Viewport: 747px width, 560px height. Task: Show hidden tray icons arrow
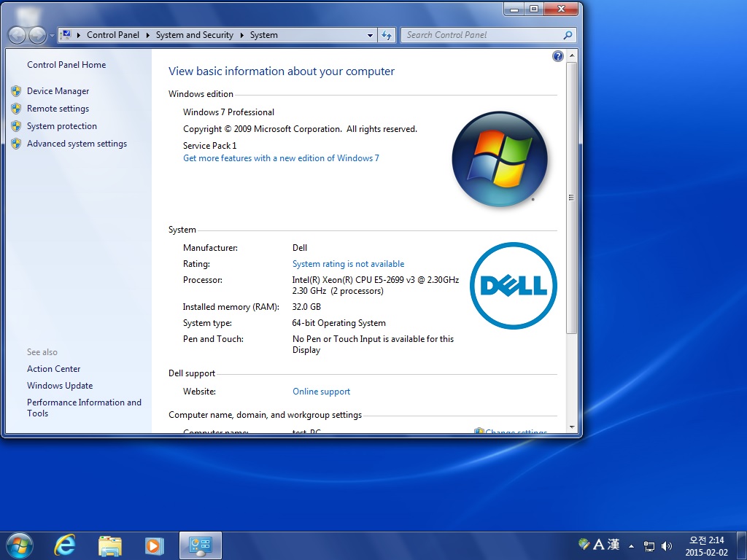[x=631, y=546]
